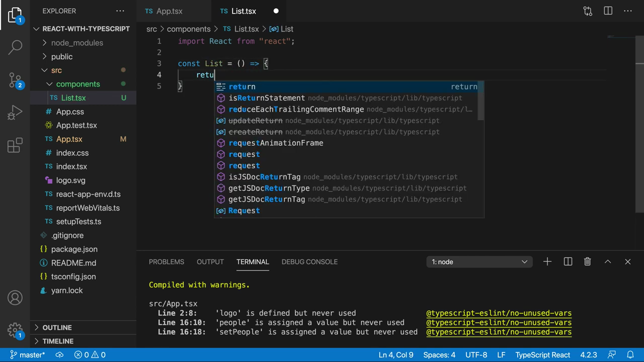The image size is (644, 362).
Task: Open the Problems panel tab
Action: point(167,261)
